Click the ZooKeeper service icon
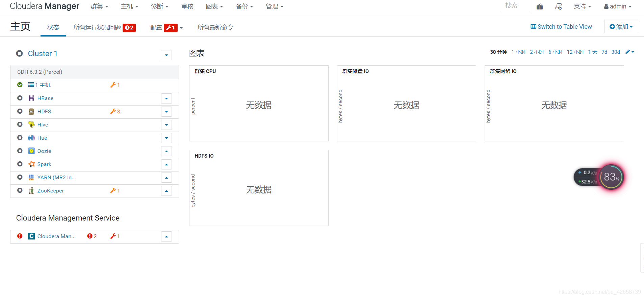The width and height of the screenshot is (644, 298). (31, 190)
